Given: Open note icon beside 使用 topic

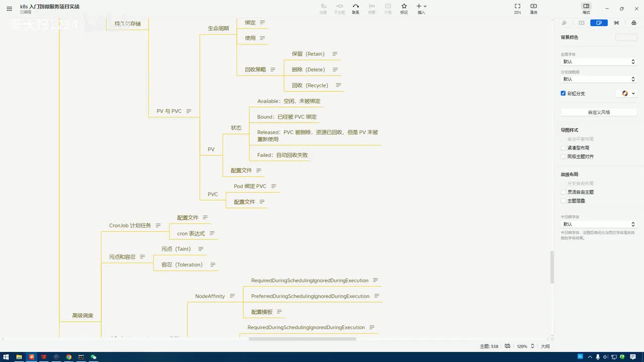Looking at the screenshot, I should point(263,38).
